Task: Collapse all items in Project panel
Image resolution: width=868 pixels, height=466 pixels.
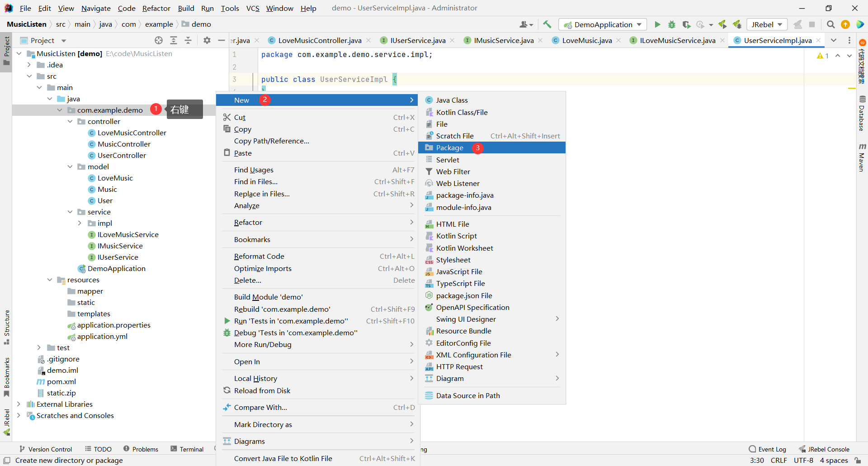Action: tap(188, 40)
